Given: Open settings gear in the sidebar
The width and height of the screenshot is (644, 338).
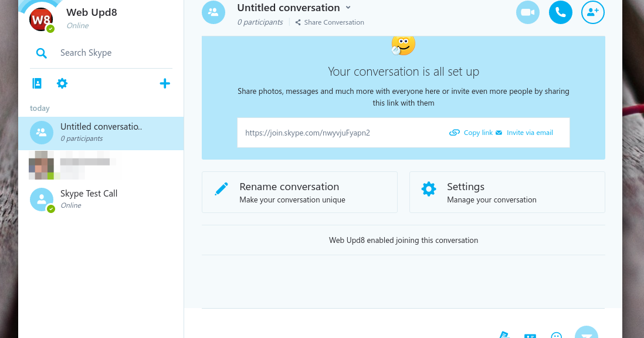Looking at the screenshot, I should (62, 83).
